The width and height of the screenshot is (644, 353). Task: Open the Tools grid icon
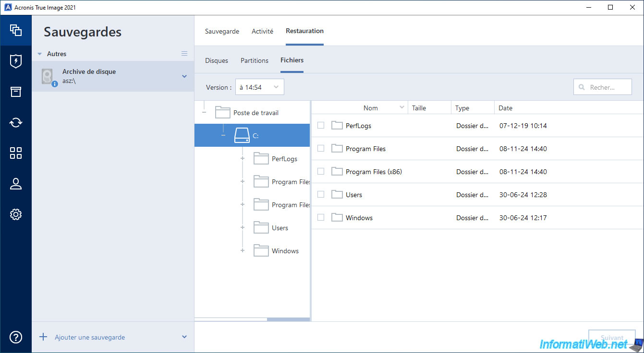click(16, 153)
